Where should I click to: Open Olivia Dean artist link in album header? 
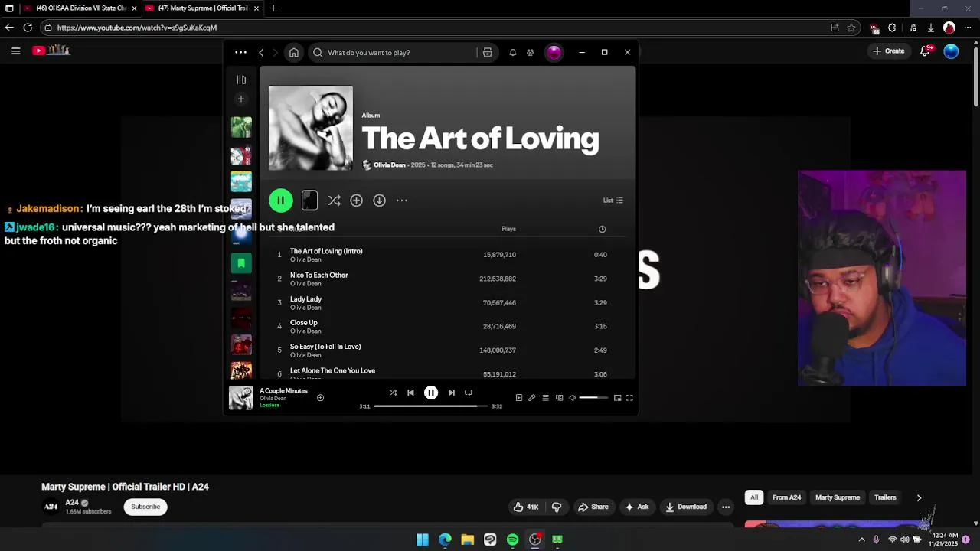click(389, 165)
